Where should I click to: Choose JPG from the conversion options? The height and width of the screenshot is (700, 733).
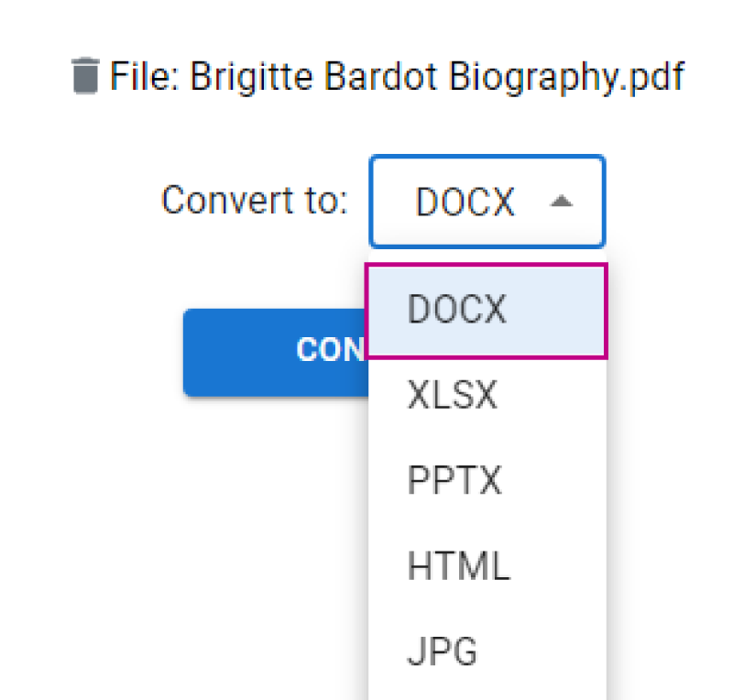pos(443,652)
